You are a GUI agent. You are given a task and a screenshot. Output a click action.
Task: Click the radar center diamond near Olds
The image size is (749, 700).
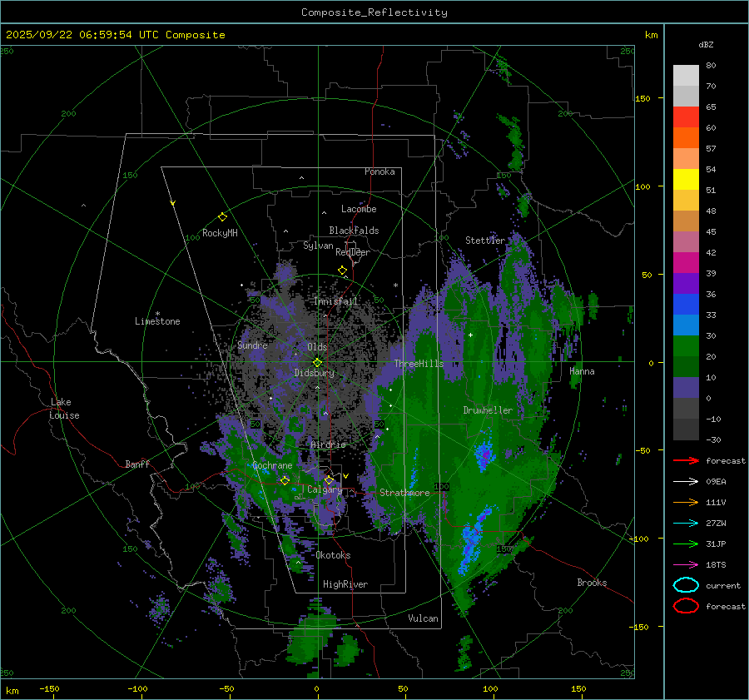[317, 362]
